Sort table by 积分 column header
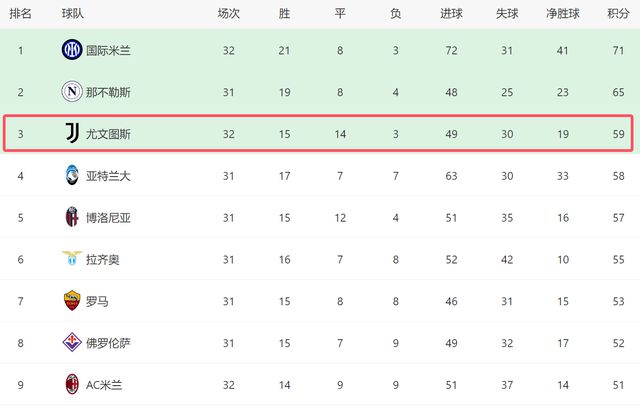 click(618, 14)
